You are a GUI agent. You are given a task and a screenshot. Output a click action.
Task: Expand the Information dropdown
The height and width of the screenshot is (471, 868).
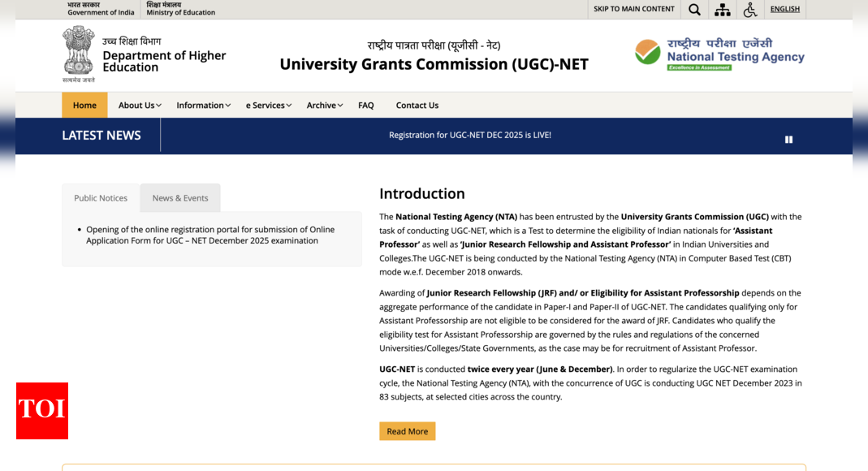203,106
